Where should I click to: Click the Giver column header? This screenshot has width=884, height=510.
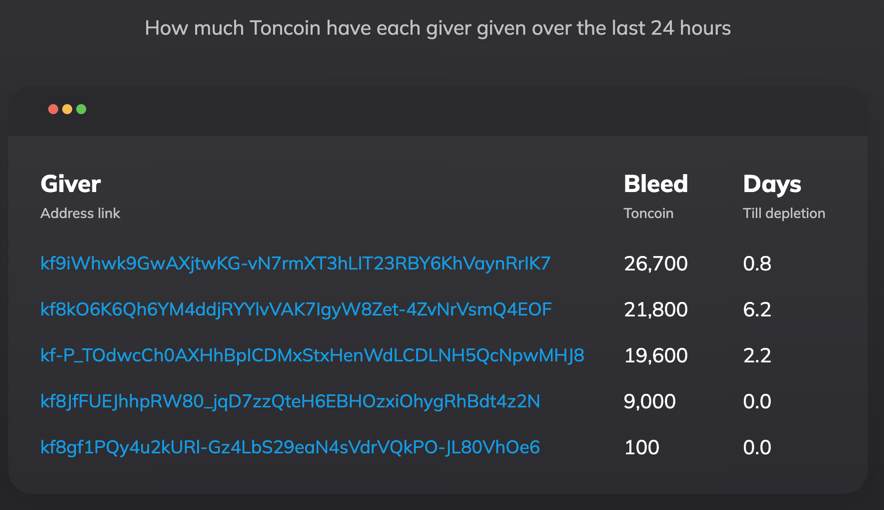(70, 184)
